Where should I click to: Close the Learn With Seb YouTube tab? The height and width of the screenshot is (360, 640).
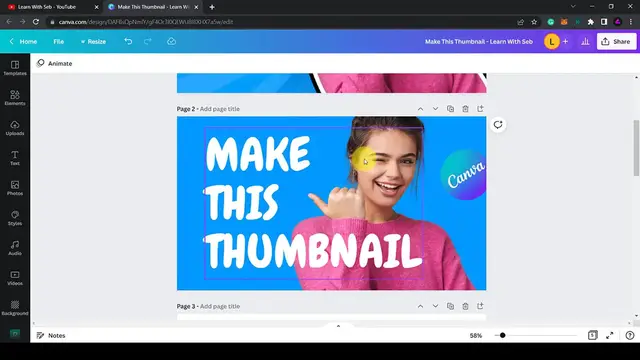(96, 7)
